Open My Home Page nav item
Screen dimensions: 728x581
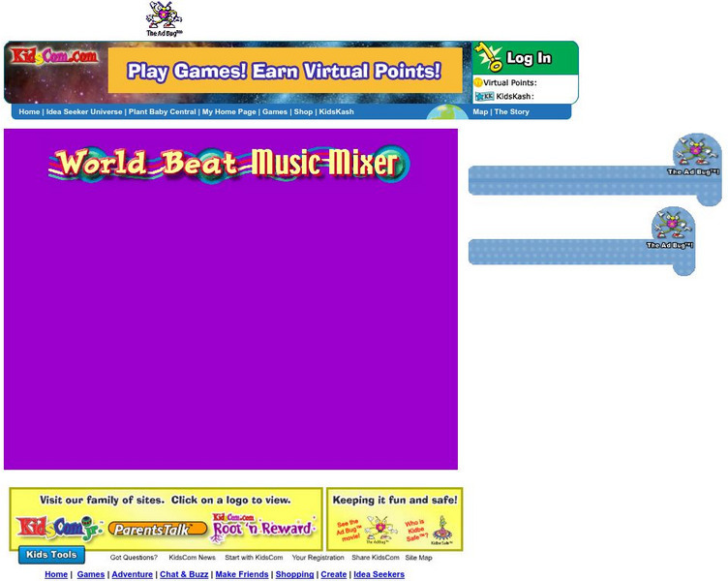tap(228, 111)
